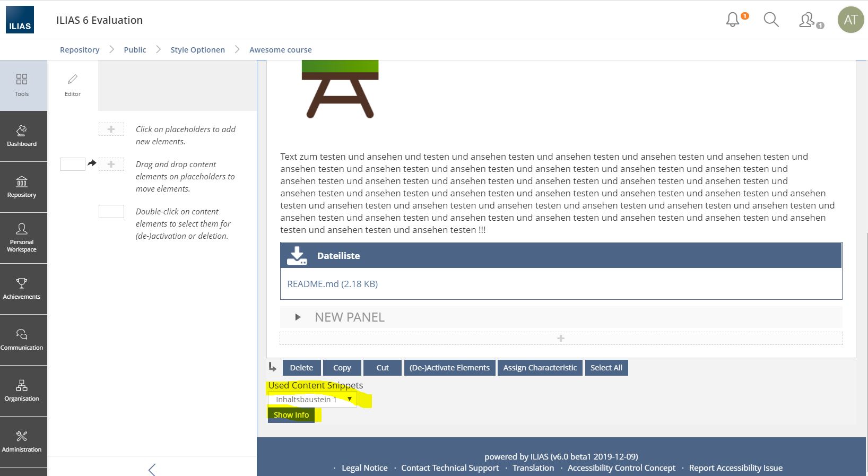The image size is (868, 476).
Task: Click Assign Characteristic button
Action: coord(540,368)
